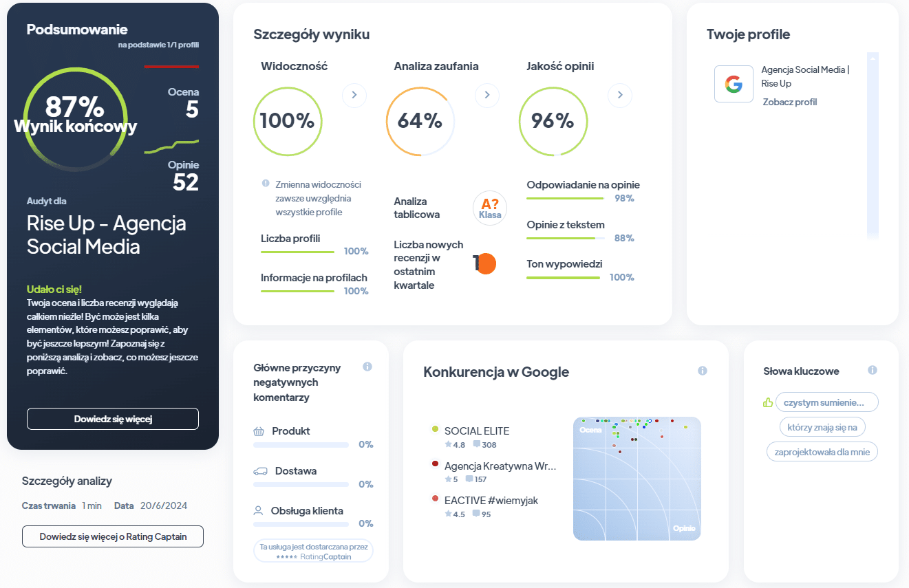The image size is (909, 588).
Task: Click Dowiedz się więcej o Rating Captain
Action: [x=113, y=536]
